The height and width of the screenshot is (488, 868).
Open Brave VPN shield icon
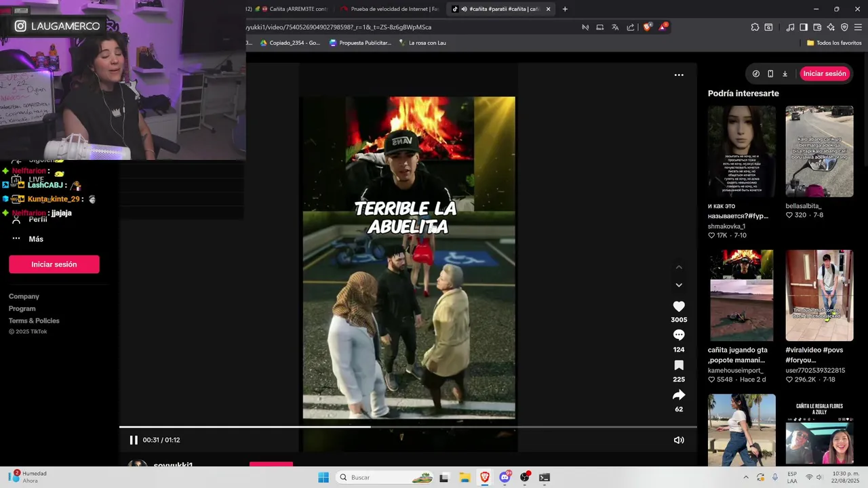pos(844,27)
